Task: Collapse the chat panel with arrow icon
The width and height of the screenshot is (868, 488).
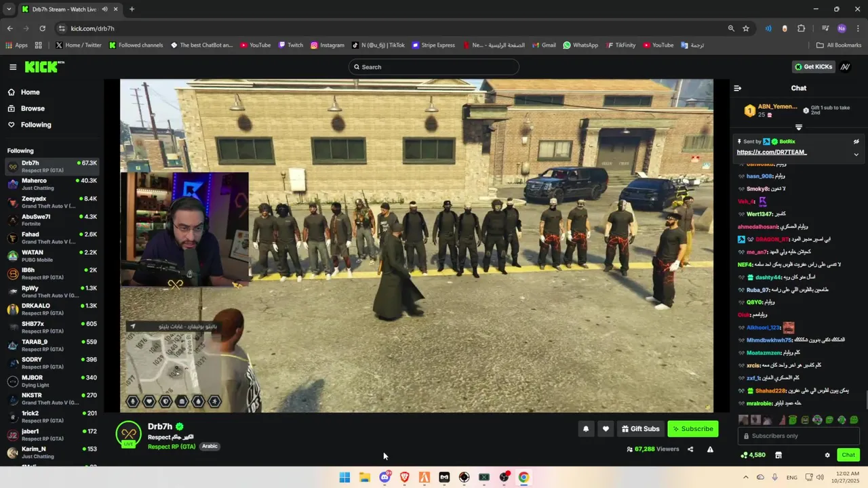Action: (x=738, y=88)
